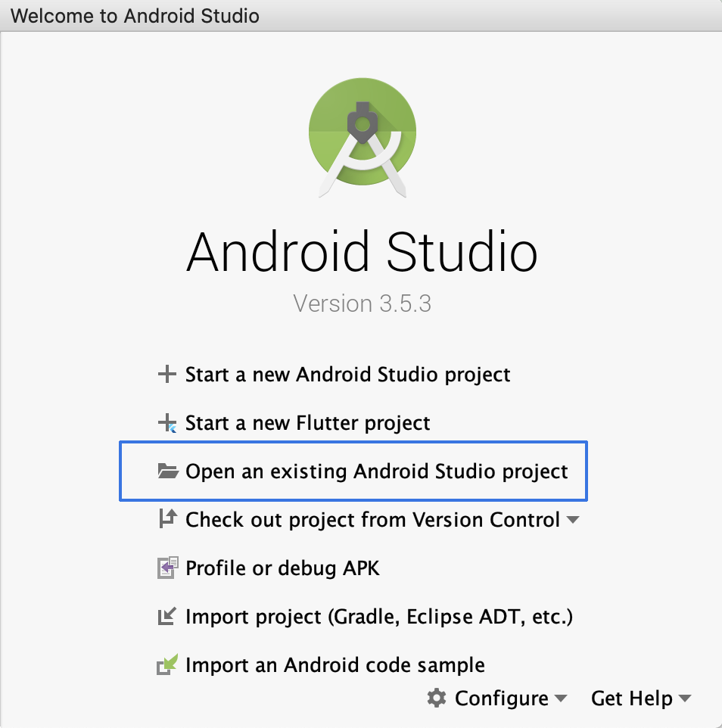The width and height of the screenshot is (722, 728).
Task: Click the Version Control checkout arrow icon
Action: pos(166,520)
